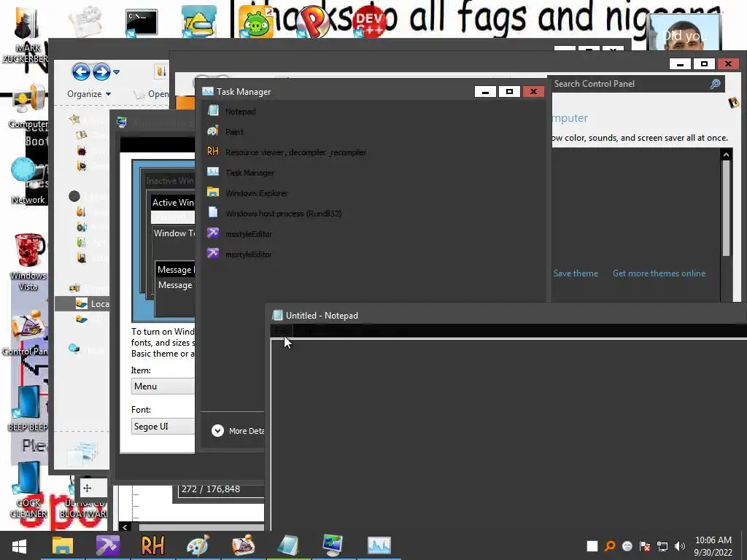Switch to Notepad taskbar icon

[287, 545]
